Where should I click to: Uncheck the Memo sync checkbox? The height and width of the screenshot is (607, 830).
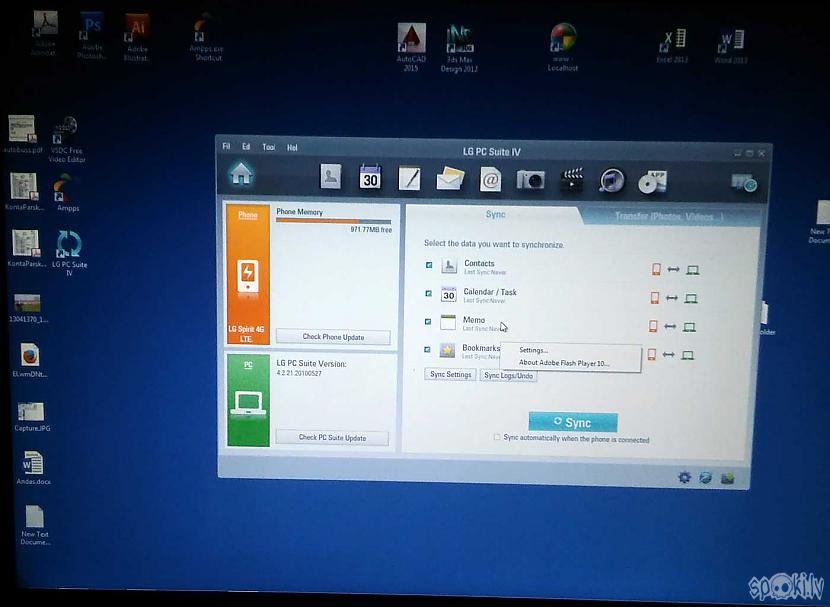(428, 321)
